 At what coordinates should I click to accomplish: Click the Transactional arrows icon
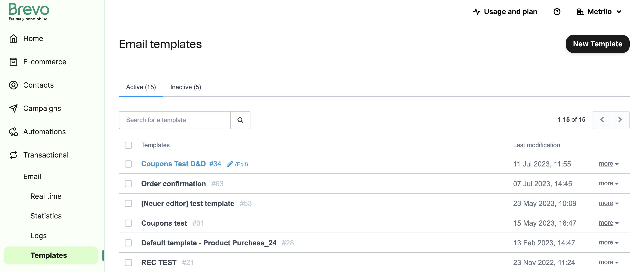pyautogui.click(x=13, y=155)
